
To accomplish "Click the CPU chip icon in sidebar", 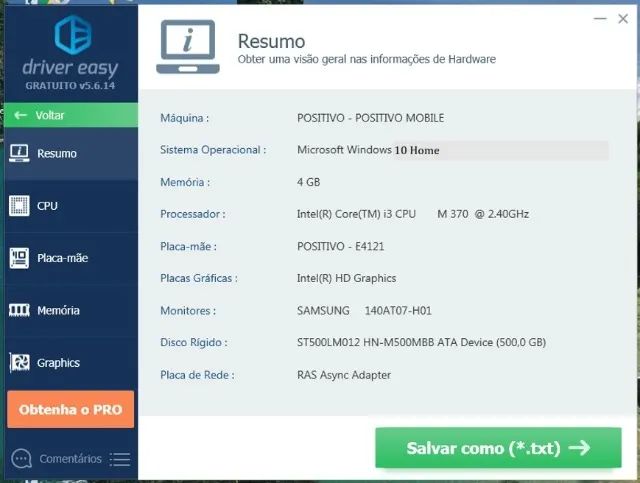I will pos(19,205).
